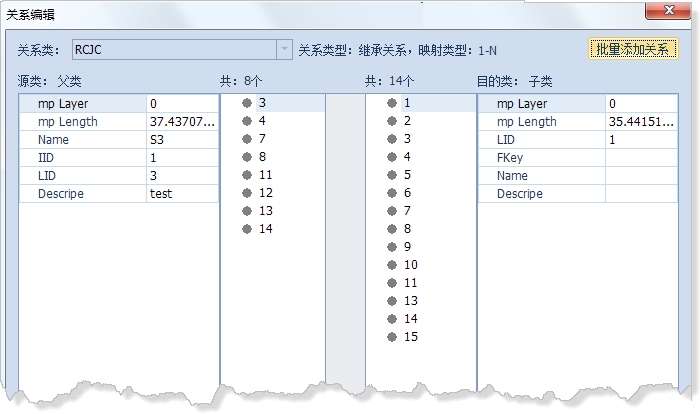700x414 pixels.
Task: Click the Name value S3 in source properties
Action: click(181, 140)
